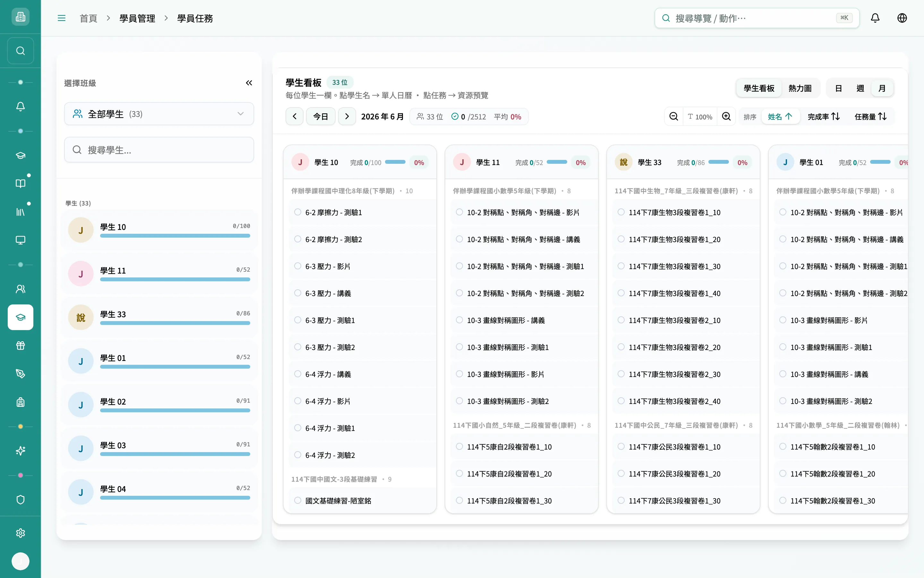Open task 10-2 對稱點、對稱角、對稱邊 - 測驗2 under 學生 11
The height and width of the screenshot is (578, 924).
[525, 293]
